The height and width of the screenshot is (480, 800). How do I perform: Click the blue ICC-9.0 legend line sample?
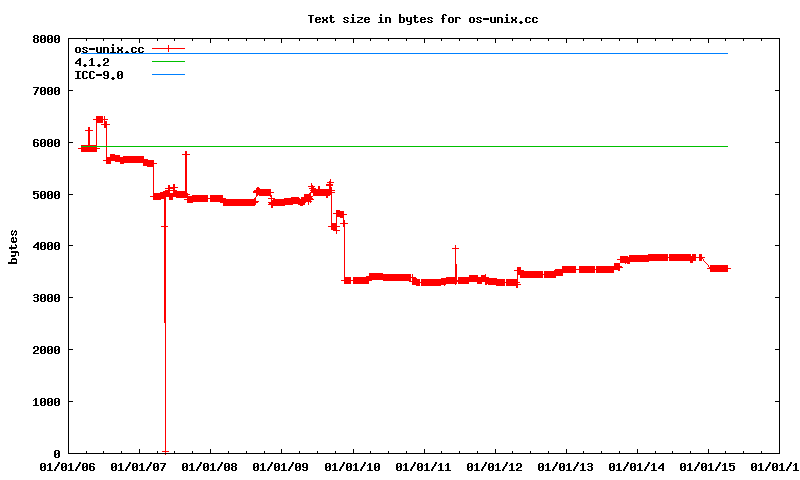point(169,74)
